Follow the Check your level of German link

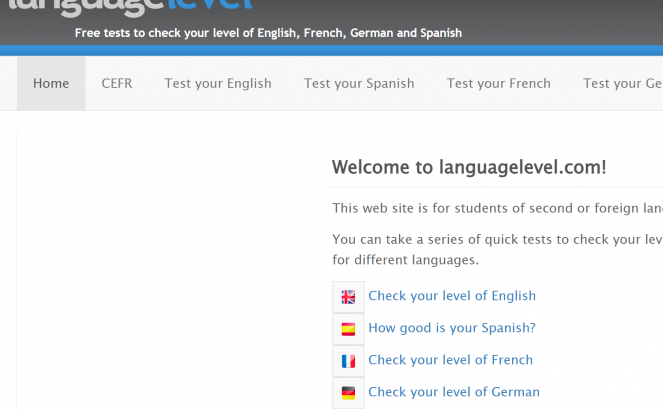click(x=454, y=392)
